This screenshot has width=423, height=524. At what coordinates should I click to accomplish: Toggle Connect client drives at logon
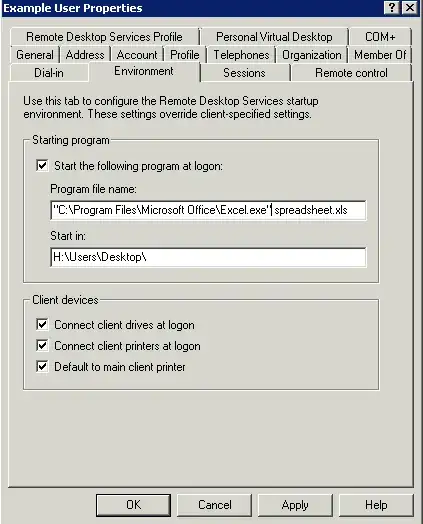coord(42,324)
